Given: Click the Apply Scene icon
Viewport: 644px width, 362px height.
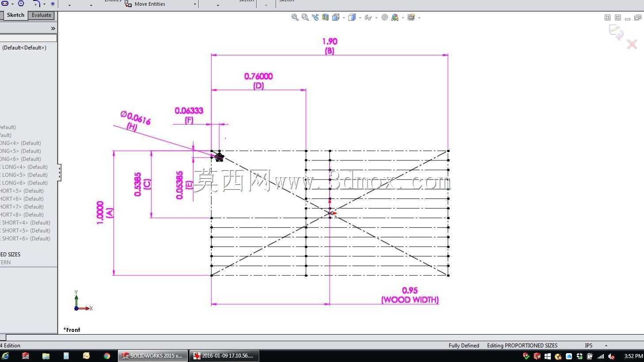Looking at the screenshot, I should [x=395, y=17].
